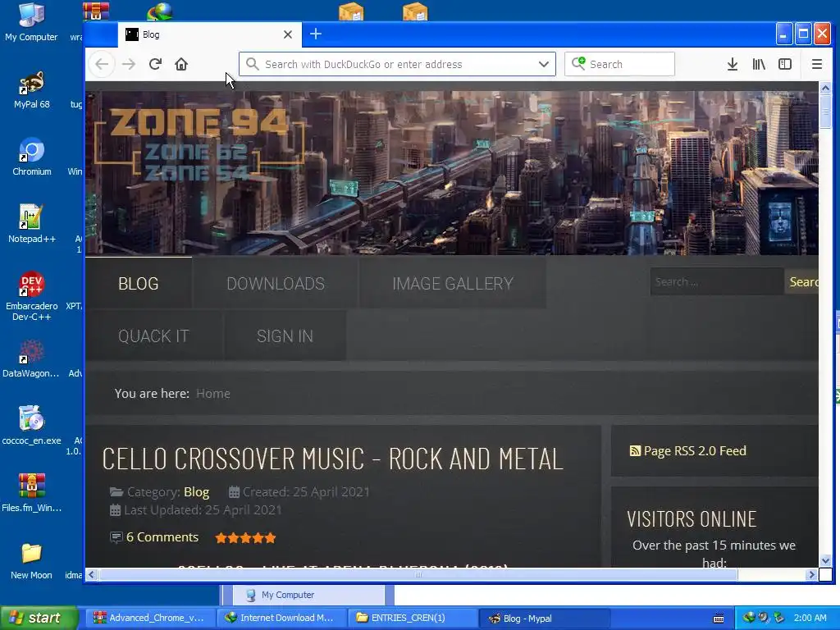
Task: Select Files.fm_Win archive desktop icon
Action: [32, 493]
